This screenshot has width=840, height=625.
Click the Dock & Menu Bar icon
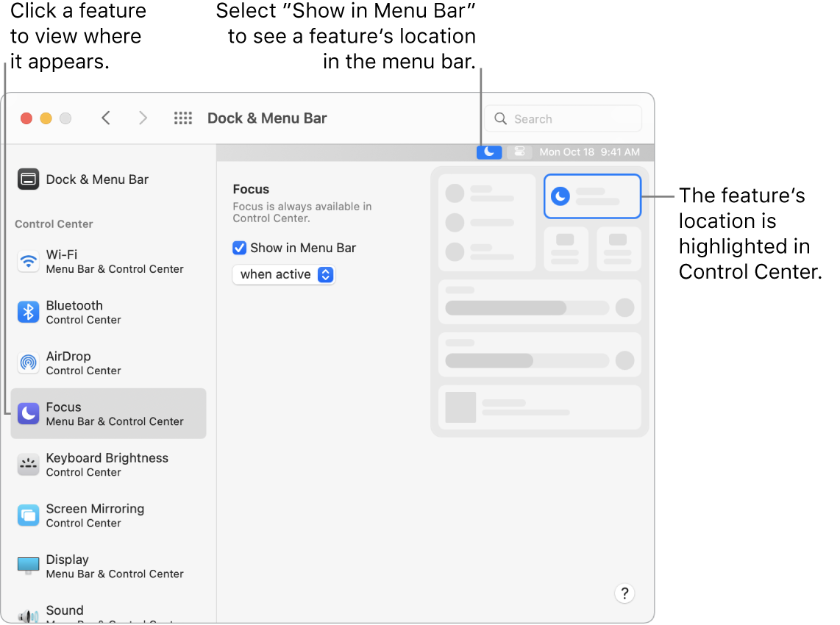(x=28, y=179)
